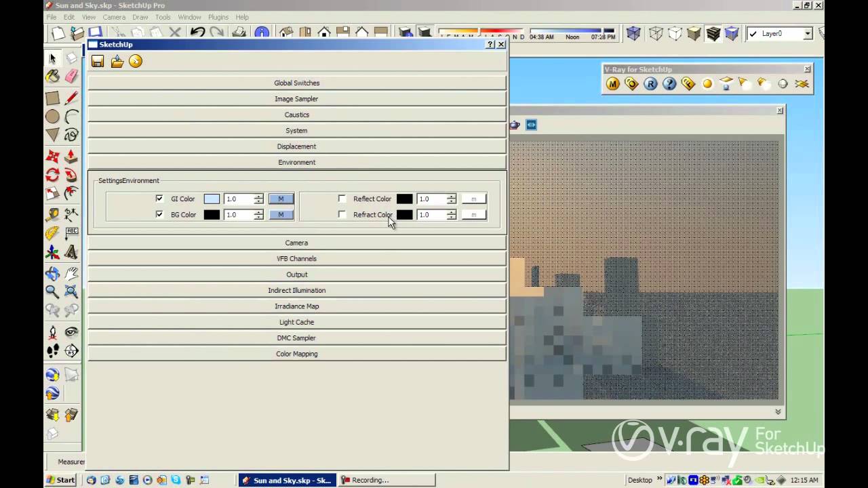The height and width of the screenshot is (488, 868).
Task: Open the File menu
Action: point(51,17)
